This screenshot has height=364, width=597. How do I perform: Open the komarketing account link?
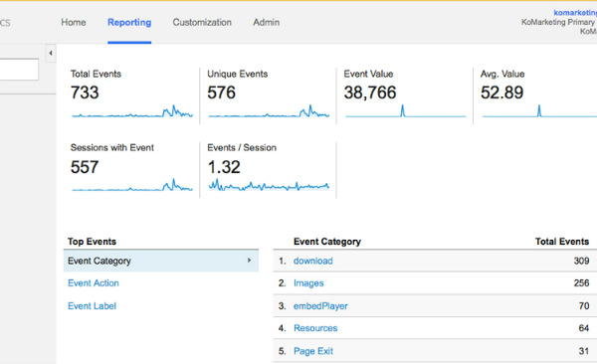575,13
